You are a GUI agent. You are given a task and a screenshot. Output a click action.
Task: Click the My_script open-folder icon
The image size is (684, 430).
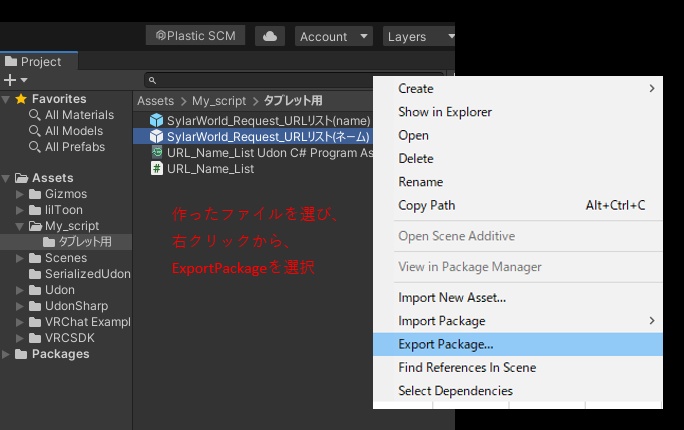coord(35,226)
